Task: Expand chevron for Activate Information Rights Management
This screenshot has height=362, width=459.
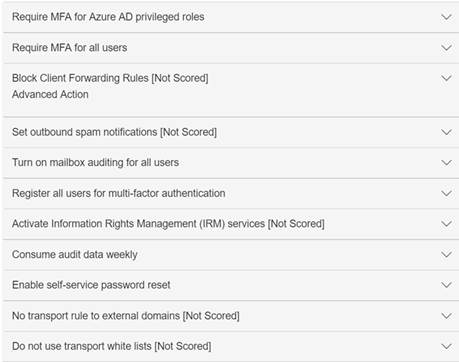Action: click(446, 224)
